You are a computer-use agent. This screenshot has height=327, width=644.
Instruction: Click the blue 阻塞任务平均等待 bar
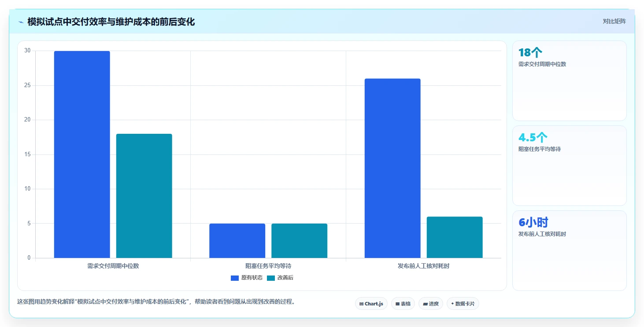[x=237, y=241]
